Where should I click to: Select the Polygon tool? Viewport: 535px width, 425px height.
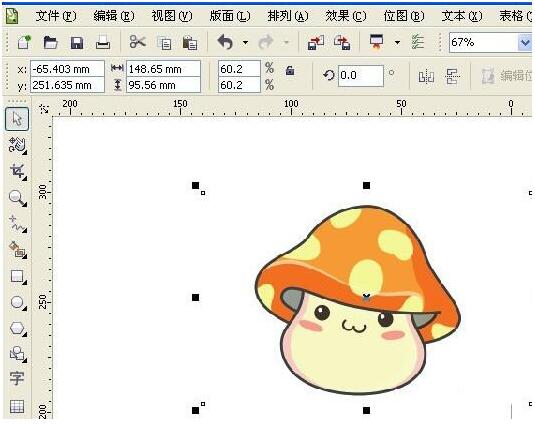(17, 328)
